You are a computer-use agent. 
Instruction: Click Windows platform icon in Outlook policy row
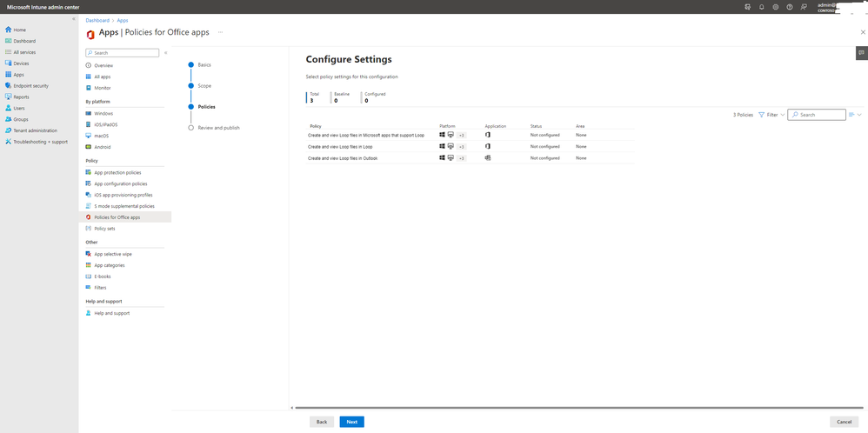point(442,157)
